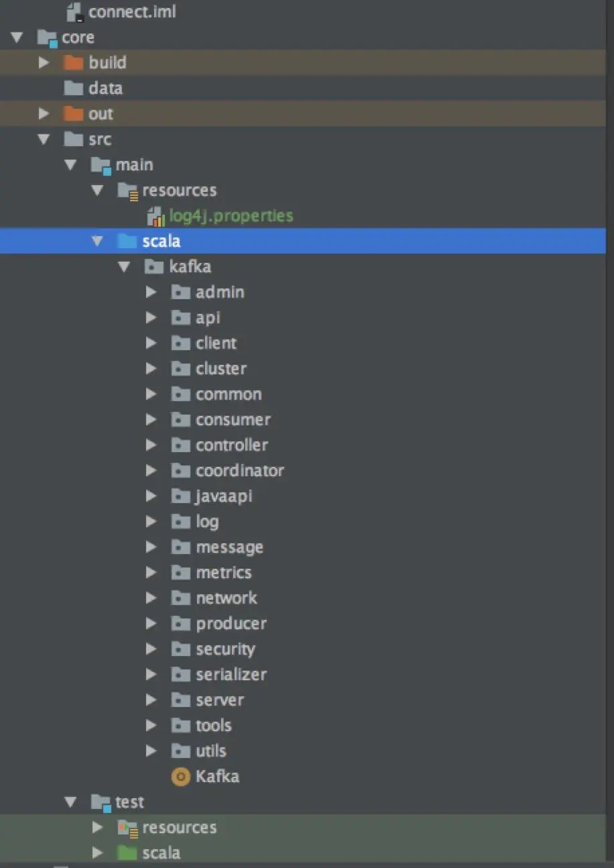The width and height of the screenshot is (614, 868).
Task: Click the orange out folder icon
Action: pyautogui.click(x=73, y=113)
